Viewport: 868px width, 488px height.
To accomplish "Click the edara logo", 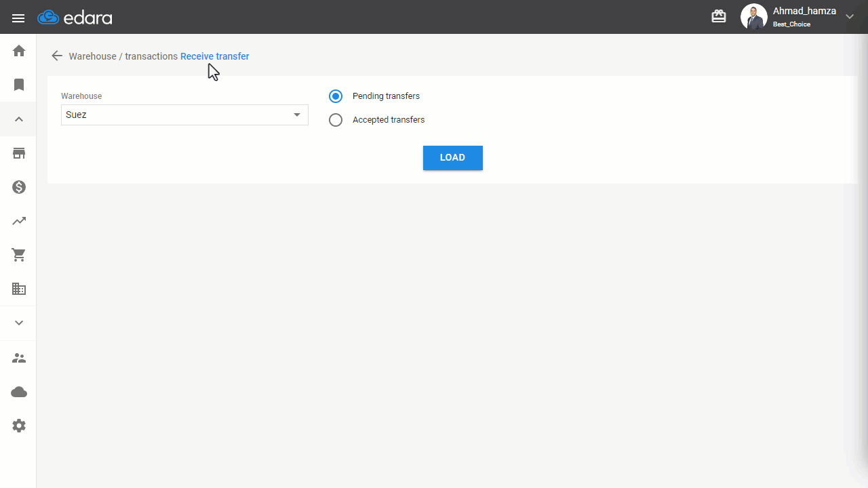I will pyautogui.click(x=75, y=18).
